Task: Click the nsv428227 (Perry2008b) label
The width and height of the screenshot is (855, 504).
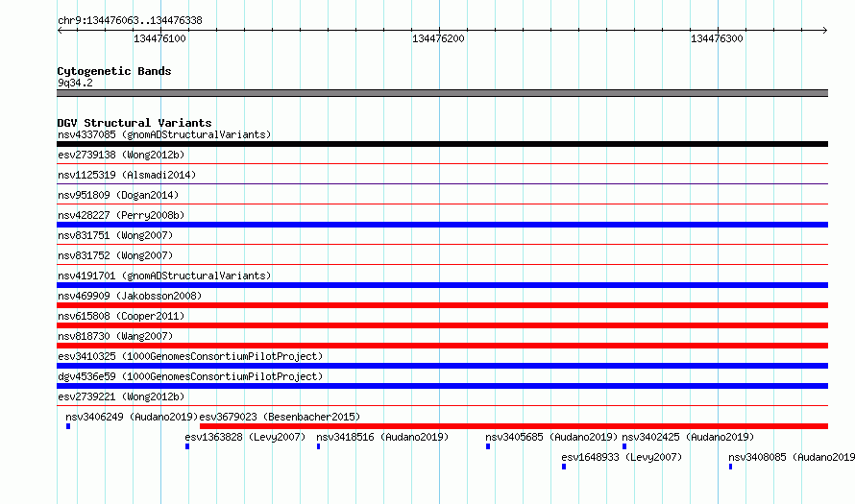Action: tap(121, 215)
